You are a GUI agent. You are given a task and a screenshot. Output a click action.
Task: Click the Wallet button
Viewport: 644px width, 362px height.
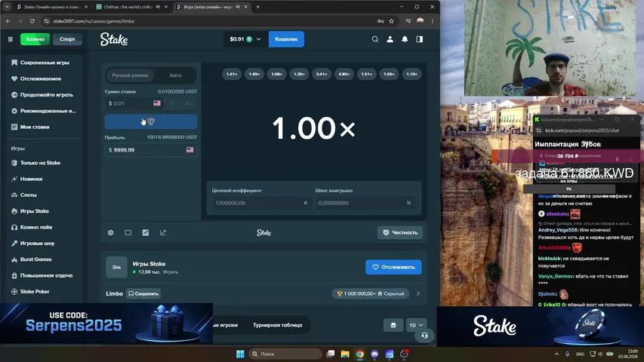pyautogui.click(x=286, y=39)
